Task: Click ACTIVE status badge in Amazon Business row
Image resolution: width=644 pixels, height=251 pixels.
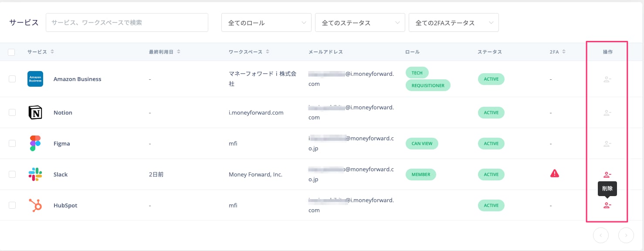Action: click(x=491, y=79)
